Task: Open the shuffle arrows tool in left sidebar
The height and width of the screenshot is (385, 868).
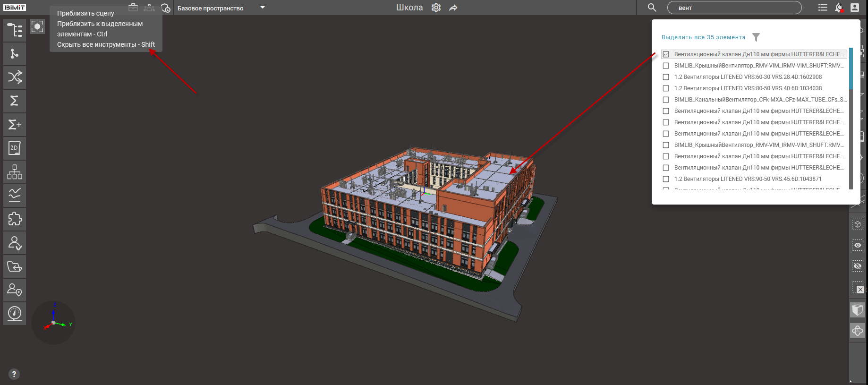Action: (x=15, y=77)
